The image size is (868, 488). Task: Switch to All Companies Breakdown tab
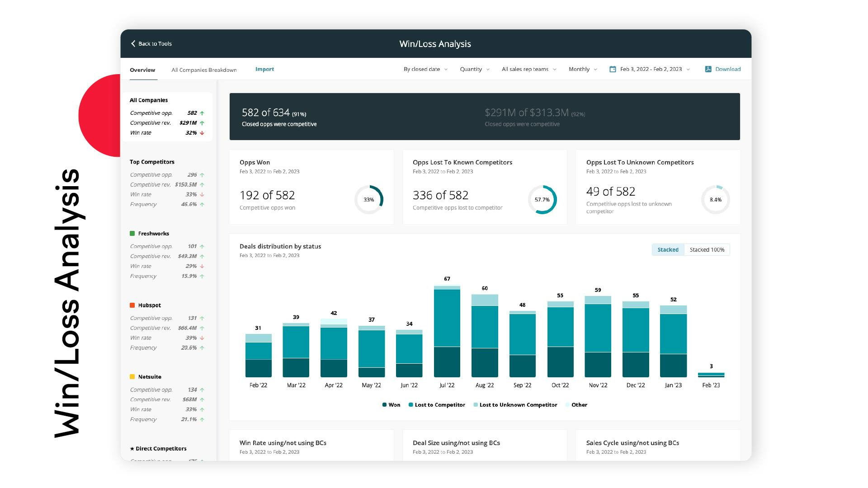coord(204,70)
